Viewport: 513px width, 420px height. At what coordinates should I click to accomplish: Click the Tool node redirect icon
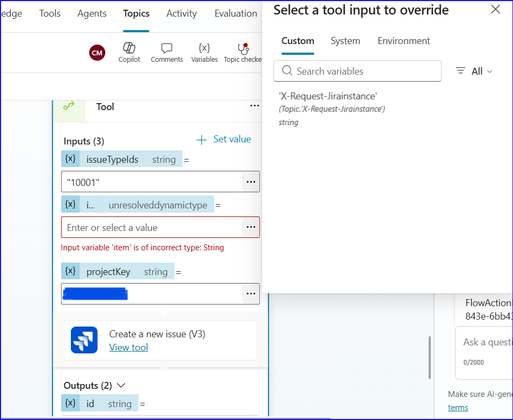coord(69,106)
